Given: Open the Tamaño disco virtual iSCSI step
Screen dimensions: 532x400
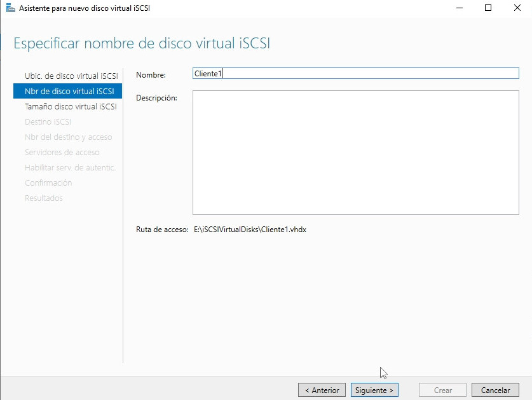Looking at the screenshot, I should 70,106.
